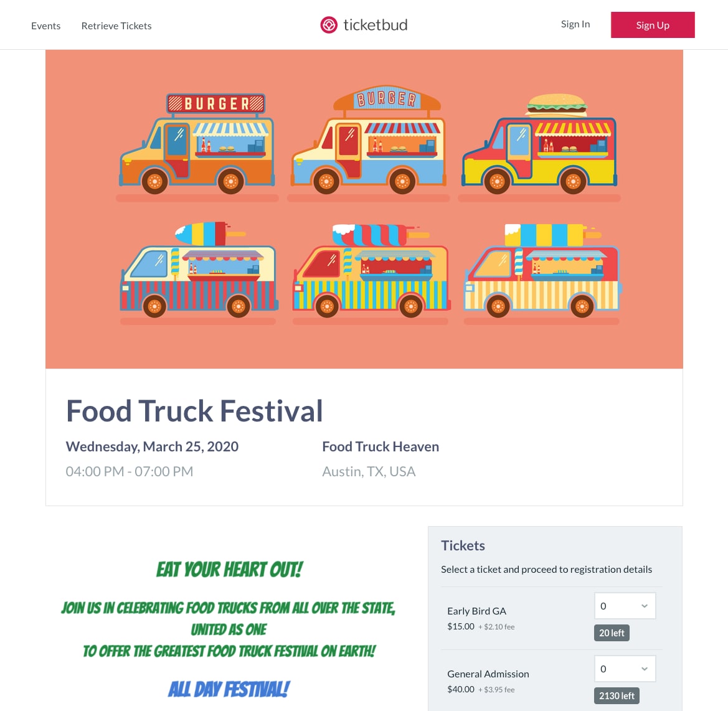Screen dimensions: 728x711
Task: Click the Sign In link
Action: 575,24
